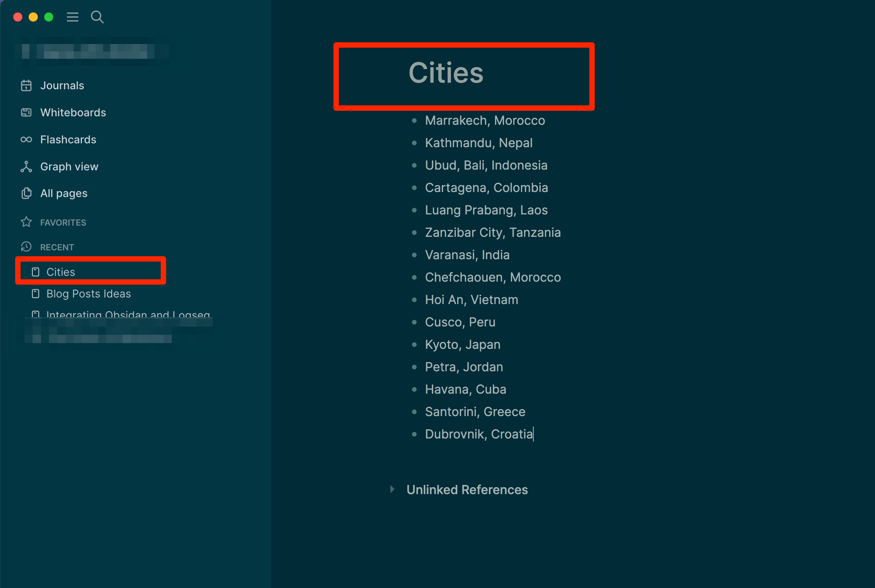Viewport: 875px width, 588px height.
Task: Click the All pages icon
Action: pos(26,193)
